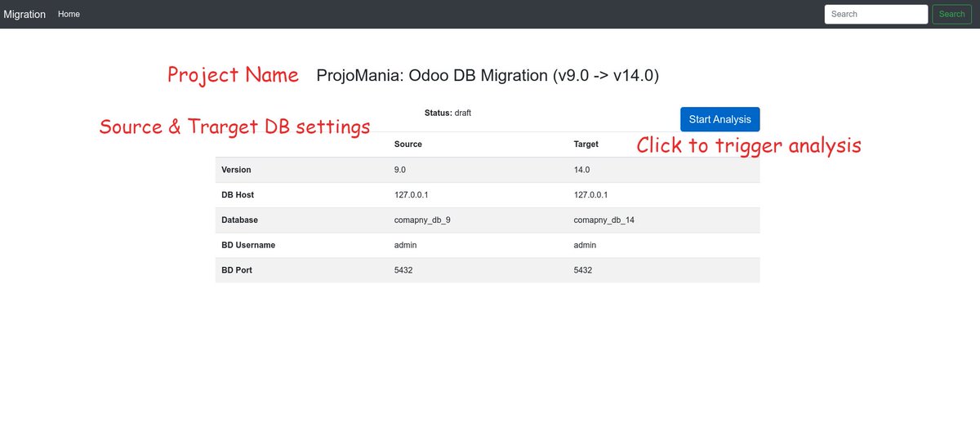This screenshot has width=980, height=440.
Task: Select the target port 5432
Action: coord(583,270)
